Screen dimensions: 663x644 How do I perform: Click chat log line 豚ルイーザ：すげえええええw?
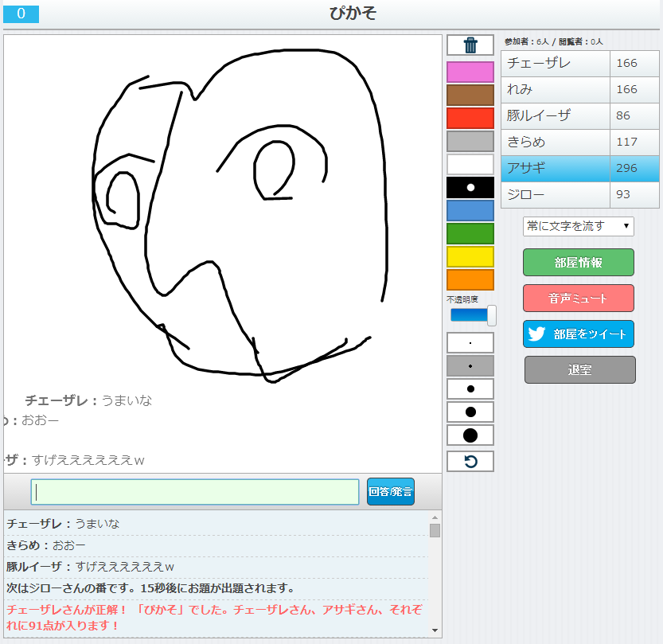tap(90, 567)
